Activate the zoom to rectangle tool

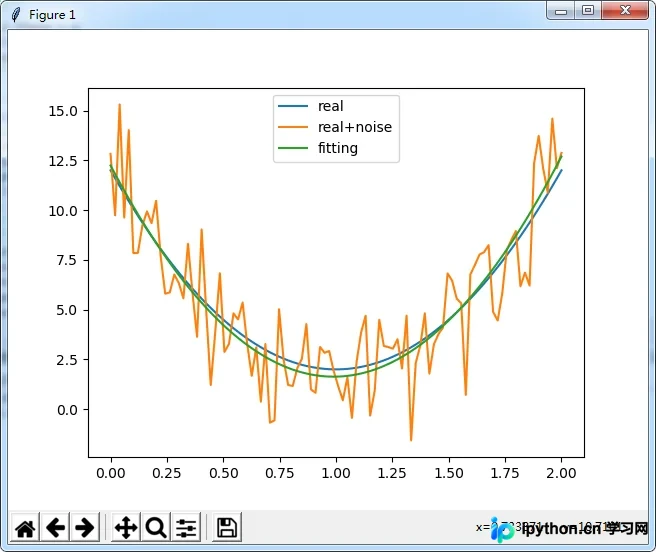click(156, 528)
